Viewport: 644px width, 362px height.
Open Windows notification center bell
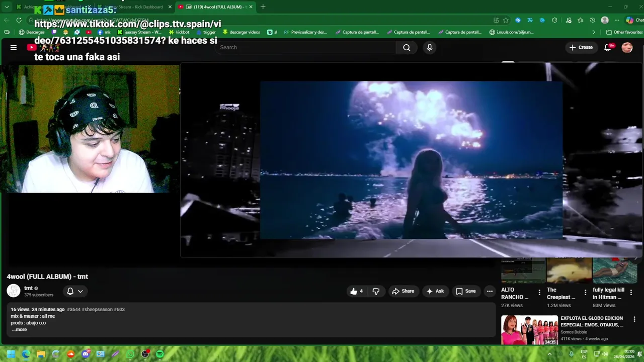(x=639, y=354)
